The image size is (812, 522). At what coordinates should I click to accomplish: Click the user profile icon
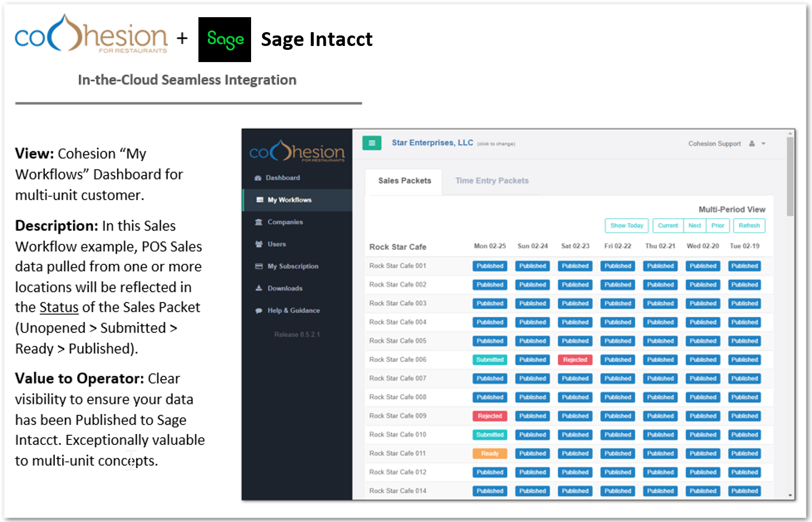(x=752, y=144)
